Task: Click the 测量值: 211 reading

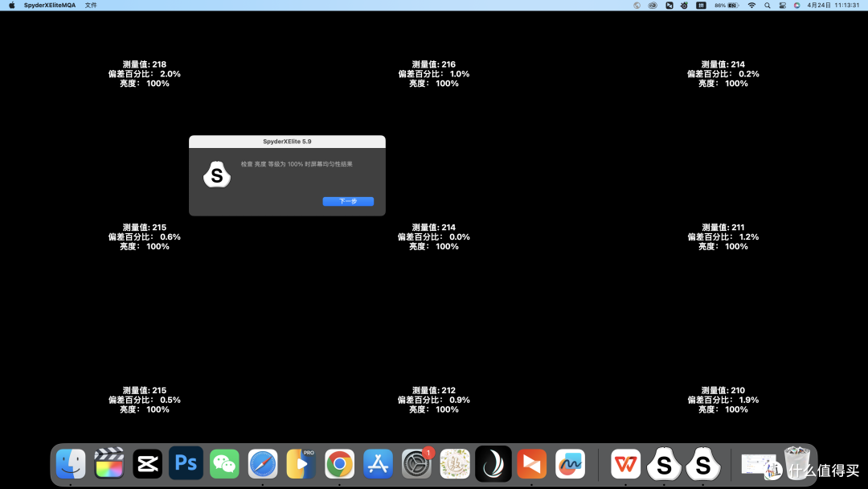Action: pos(723,227)
